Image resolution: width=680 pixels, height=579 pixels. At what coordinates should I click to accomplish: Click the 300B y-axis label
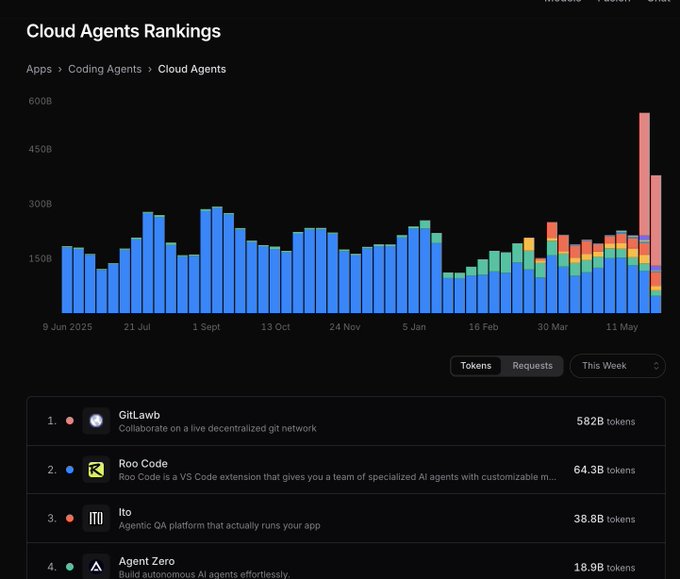40,204
